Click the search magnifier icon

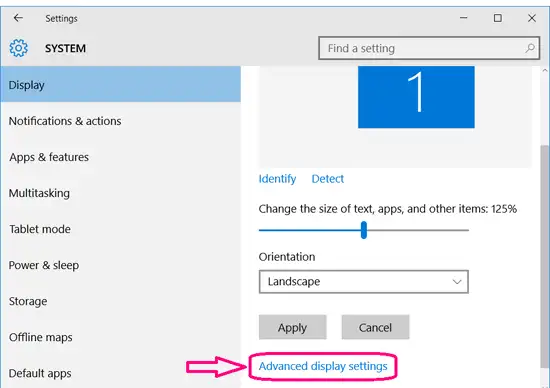530,48
